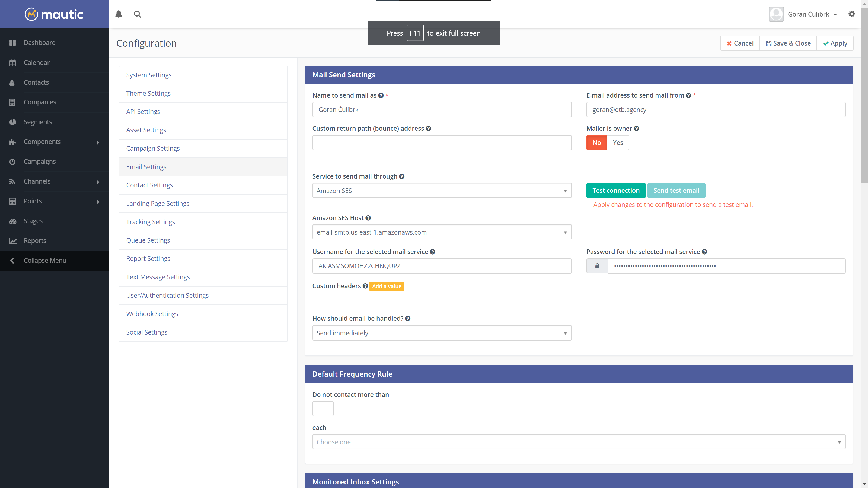Click the Contacts person icon
Screen dimensions: 868x488
pos(12,82)
